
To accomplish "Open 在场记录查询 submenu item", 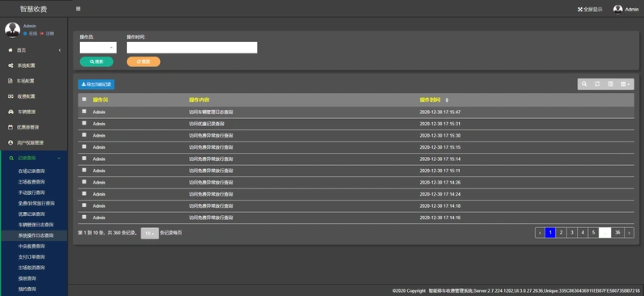I will click(32, 171).
